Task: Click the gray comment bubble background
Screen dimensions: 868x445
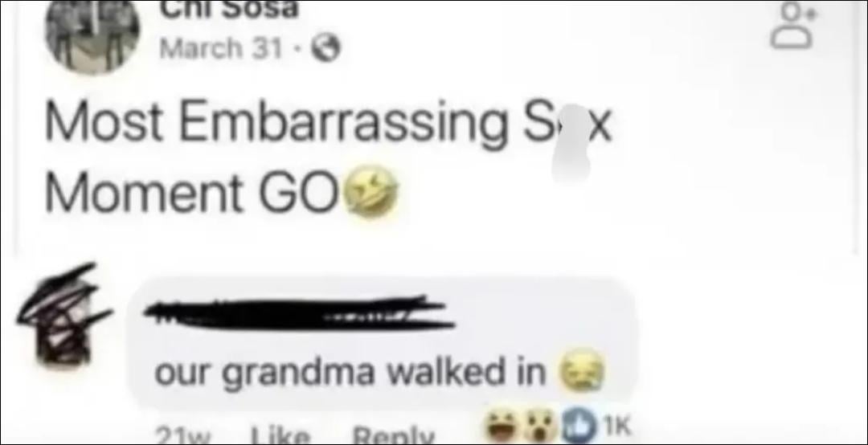Action: [x=382, y=343]
